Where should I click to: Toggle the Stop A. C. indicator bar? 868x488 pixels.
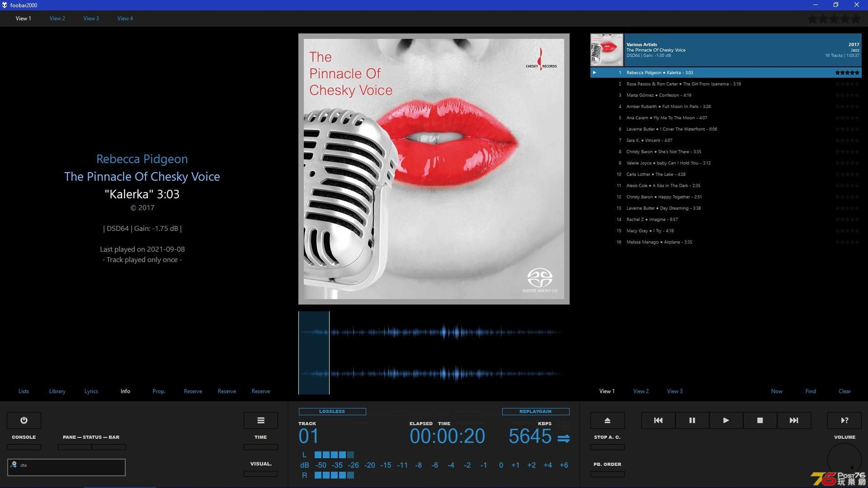(608, 447)
